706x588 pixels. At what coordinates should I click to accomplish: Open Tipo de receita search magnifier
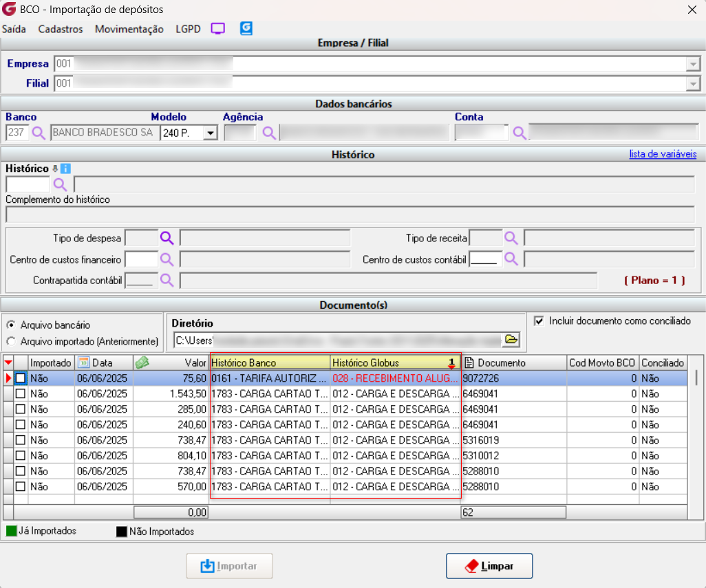click(511, 237)
